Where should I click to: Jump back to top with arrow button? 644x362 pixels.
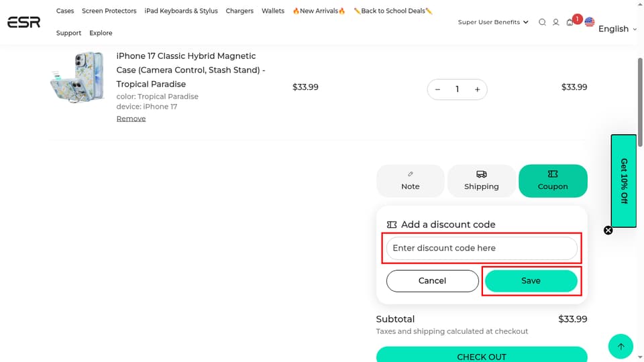click(621, 347)
